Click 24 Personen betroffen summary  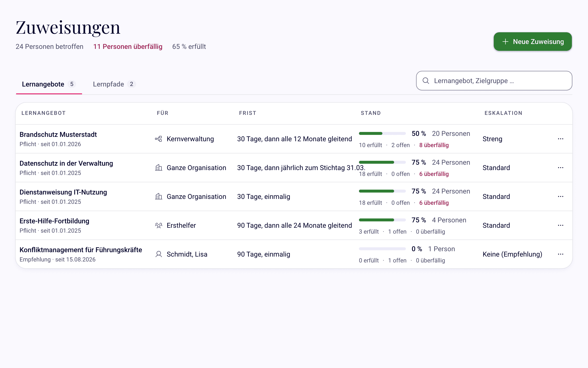click(x=50, y=46)
